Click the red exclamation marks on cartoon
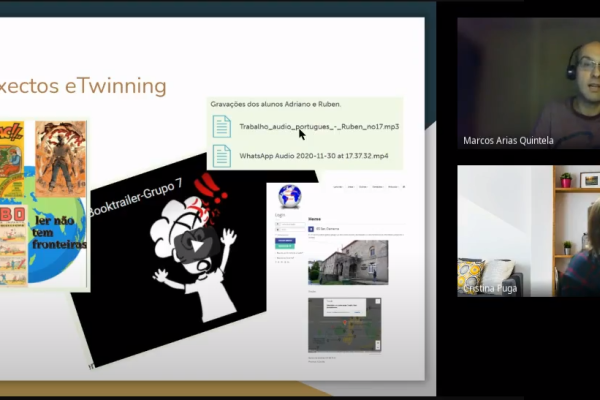Viewport: 600px width, 400px height. click(211, 188)
